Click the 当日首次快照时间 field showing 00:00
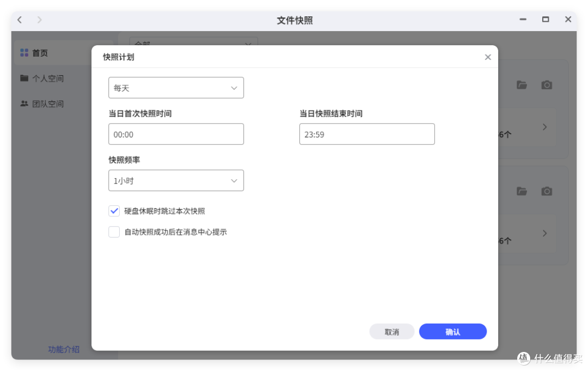Viewport: 588px width, 371px height. point(176,135)
